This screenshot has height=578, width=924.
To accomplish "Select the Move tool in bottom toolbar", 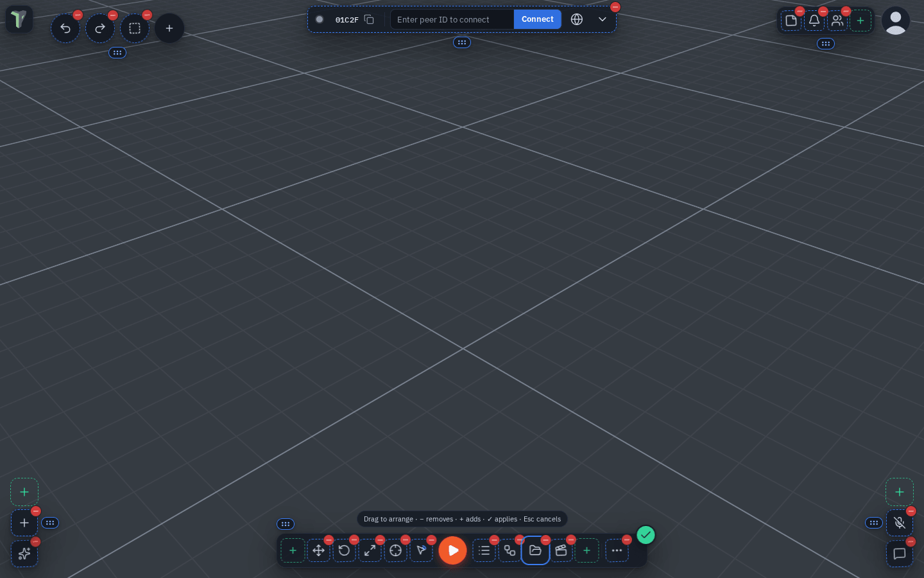I will click(x=318, y=550).
